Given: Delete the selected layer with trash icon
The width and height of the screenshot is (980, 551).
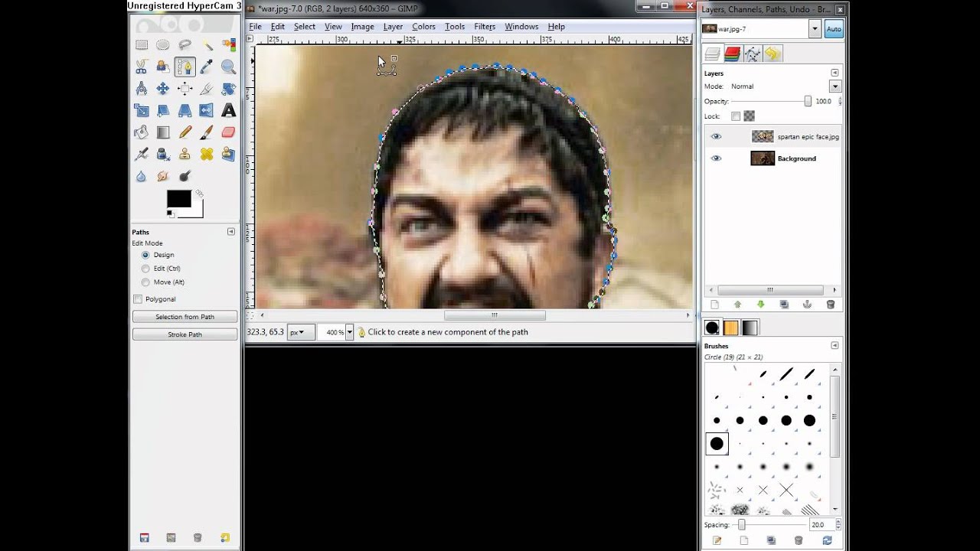Looking at the screenshot, I should tap(831, 305).
